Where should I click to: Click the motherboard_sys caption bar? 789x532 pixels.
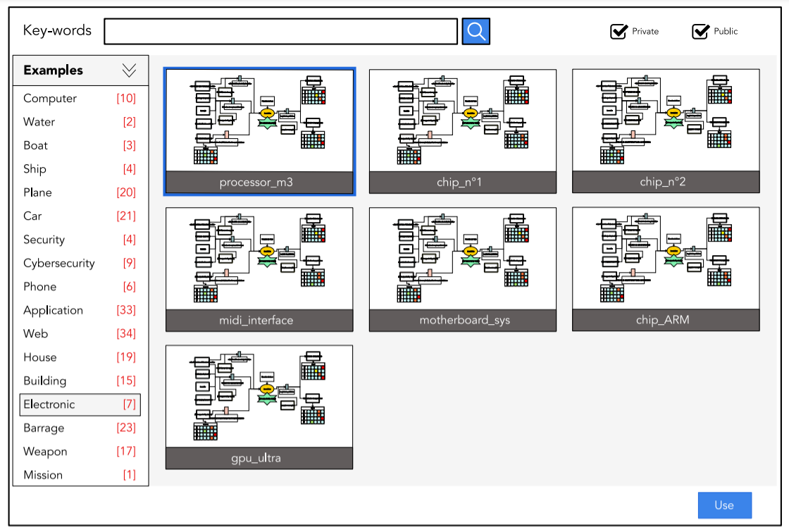tap(463, 320)
